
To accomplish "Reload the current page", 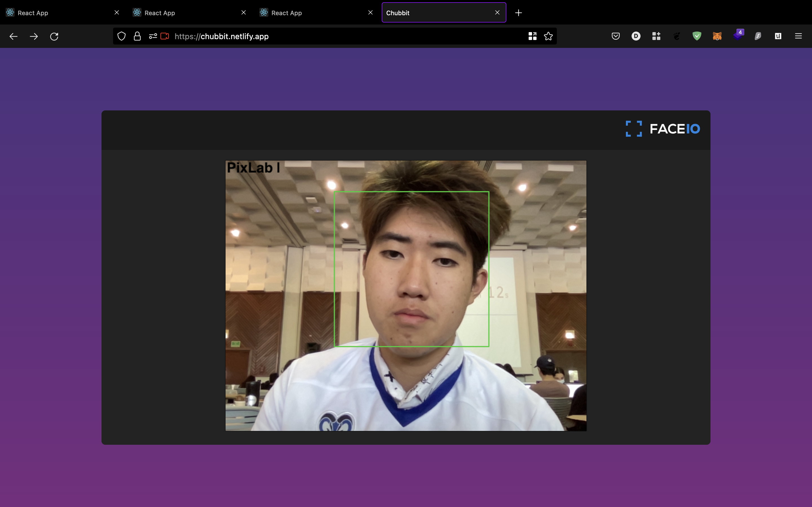I will click(54, 36).
